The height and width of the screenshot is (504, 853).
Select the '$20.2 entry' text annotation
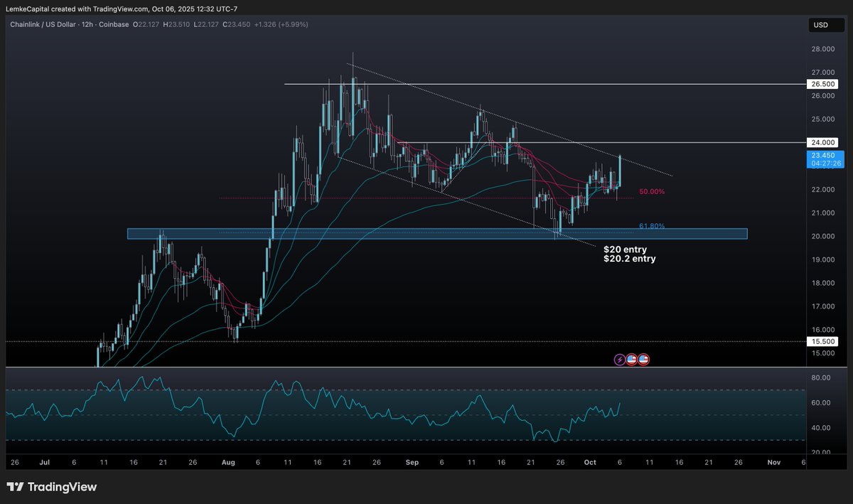630,259
